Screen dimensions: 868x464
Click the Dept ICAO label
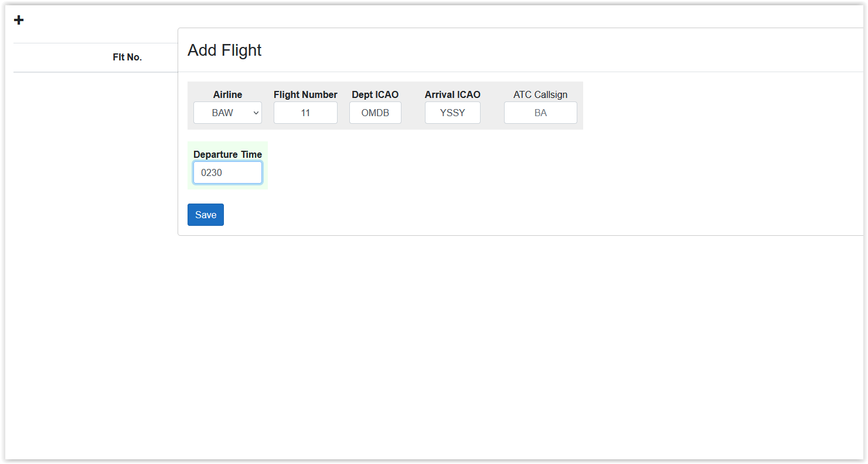click(375, 94)
